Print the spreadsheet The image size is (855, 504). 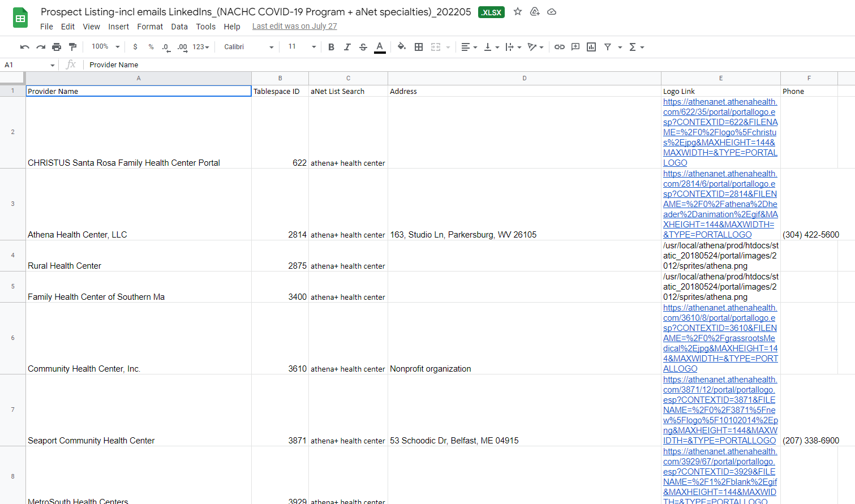[x=57, y=47]
